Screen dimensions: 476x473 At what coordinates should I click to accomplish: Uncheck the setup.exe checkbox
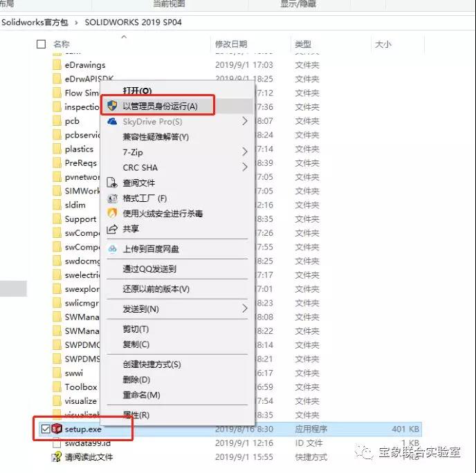(46, 429)
